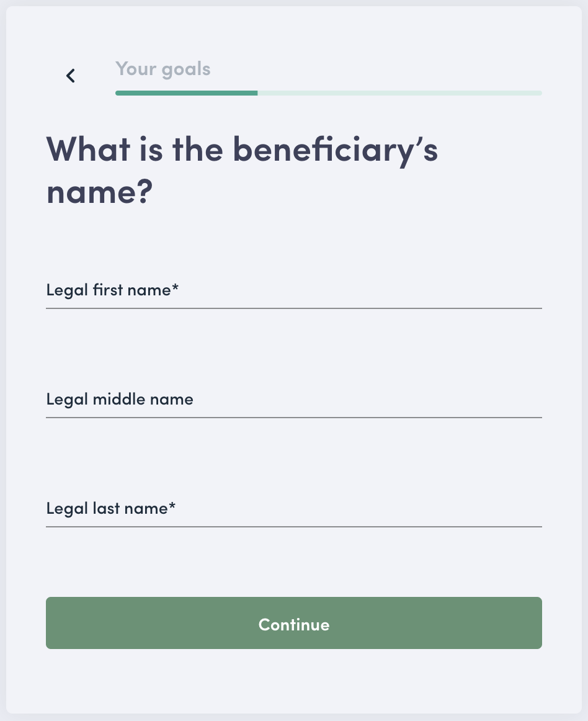Select the Your goals section title
Image resolution: width=588 pixels, height=721 pixels.
(163, 69)
